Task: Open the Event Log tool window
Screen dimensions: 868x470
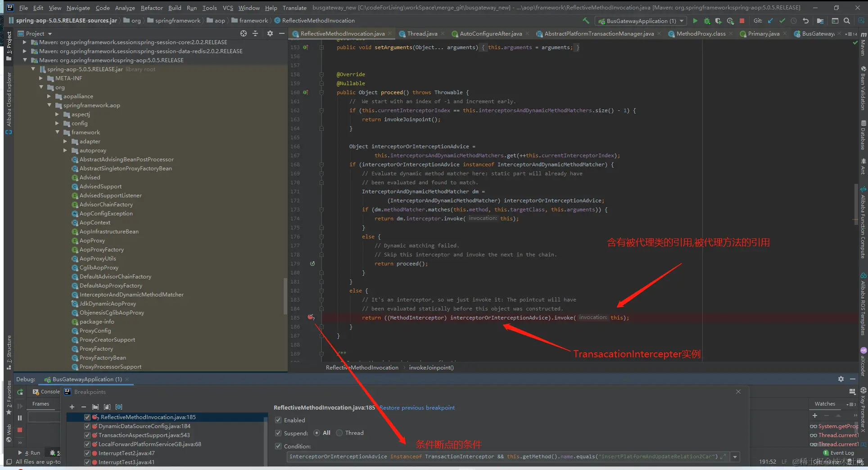Action: [x=838, y=453]
